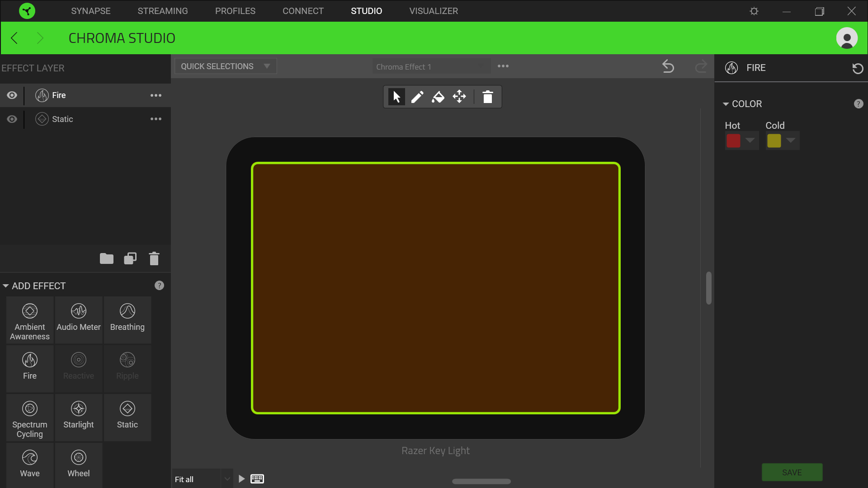The image size is (868, 488).
Task: Click the Razer Key Light label
Action: coord(435,450)
